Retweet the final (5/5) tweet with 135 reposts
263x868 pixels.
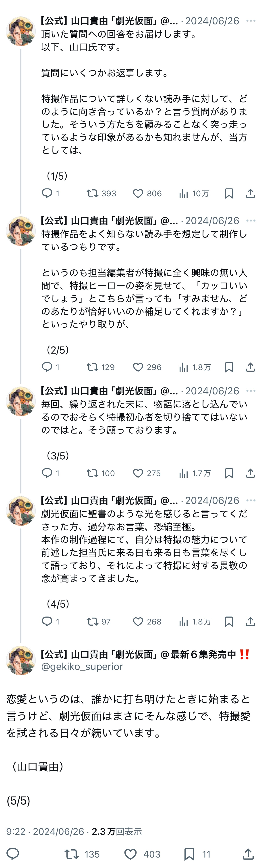click(71, 854)
